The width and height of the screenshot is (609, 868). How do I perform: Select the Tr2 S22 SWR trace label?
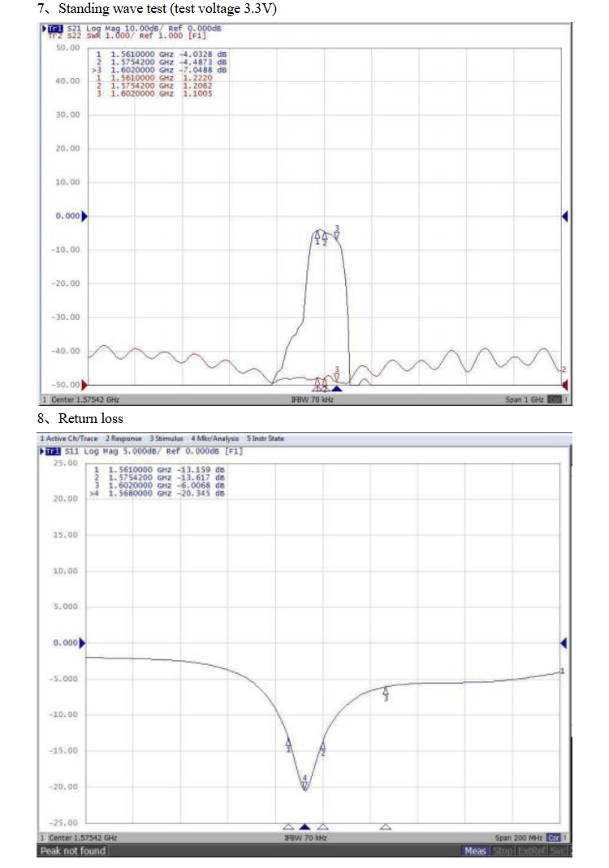(127, 36)
